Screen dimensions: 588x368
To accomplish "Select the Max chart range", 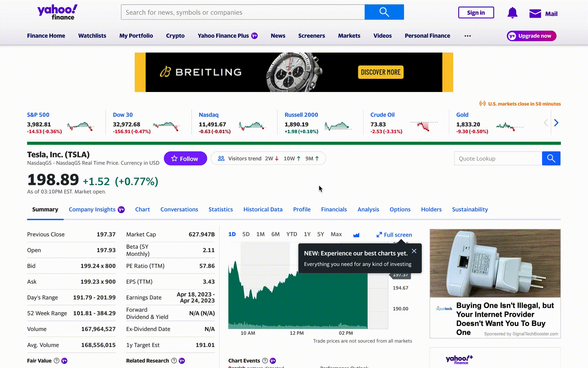I will coord(336,234).
